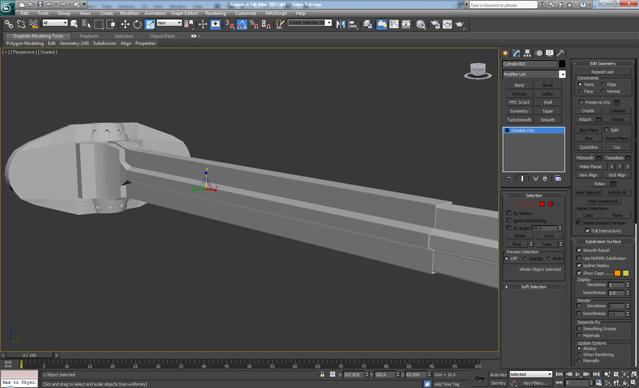Viewport: 639px width, 388px height.
Task: Open the Modifiers menu
Action: [129, 13]
